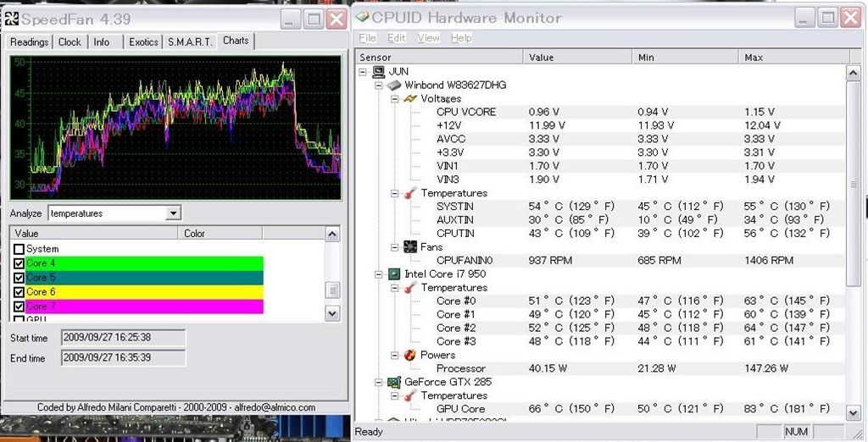Image resolution: width=868 pixels, height=442 pixels.
Task: Enable the System checkbox
Action: click(x=19, y=249)
